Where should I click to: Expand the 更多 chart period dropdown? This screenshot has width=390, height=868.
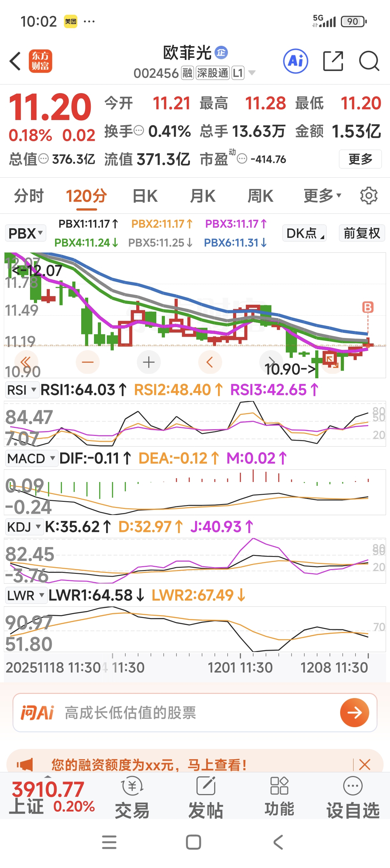[x=322, y=196]
